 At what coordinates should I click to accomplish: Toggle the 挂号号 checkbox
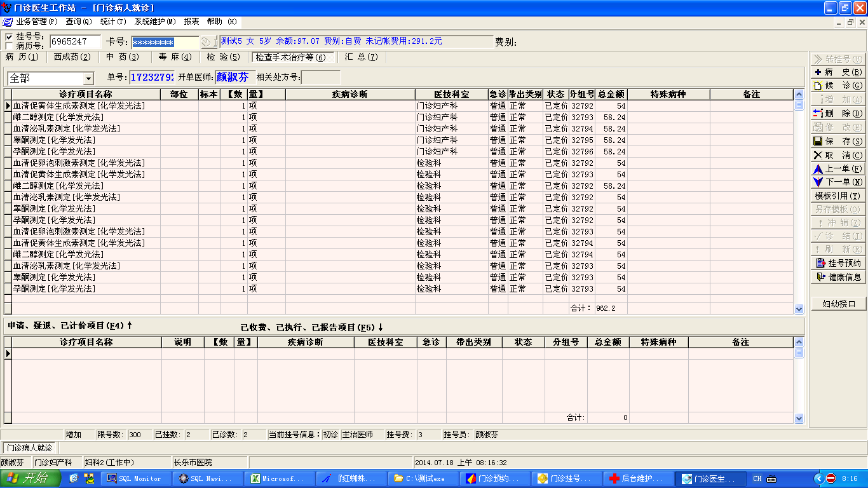[x=8, y=37]
